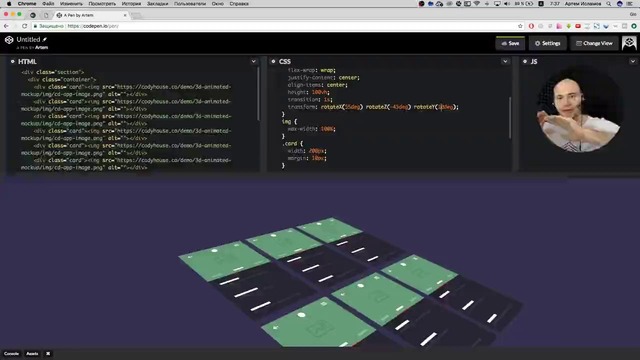This screenshot has width=640, height=360.
Task: Click the rotateX(55deg) value in CSS
Action: (x=342, y=107)
